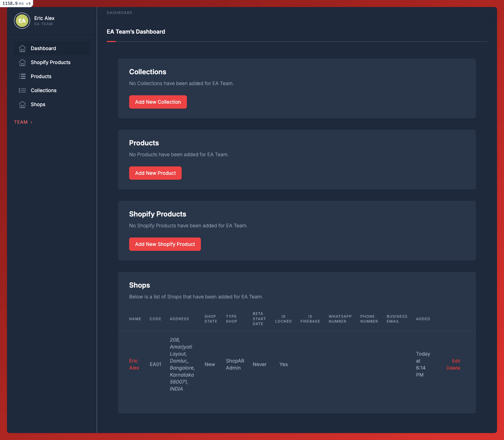This screenshot has height=440, width=504.
Task: Click the New shop state cell
Action: tap(210, 364)
